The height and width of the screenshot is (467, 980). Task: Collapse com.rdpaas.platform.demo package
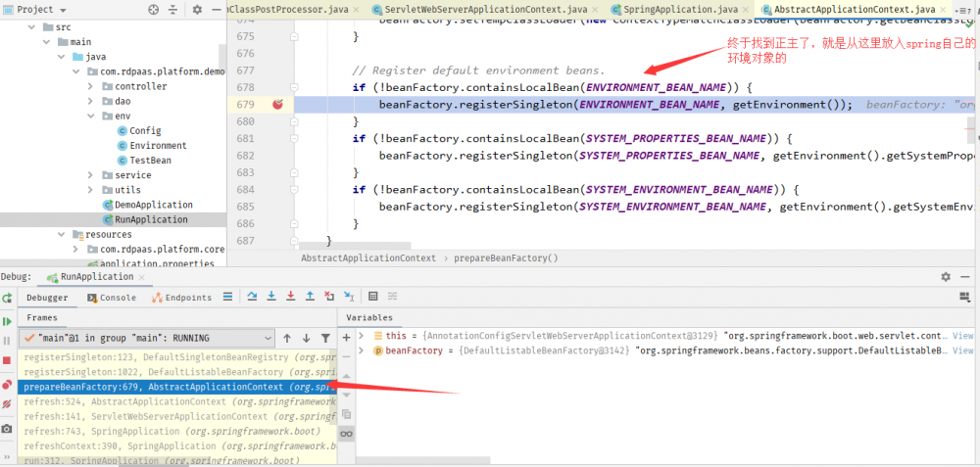[x=76, y=71]
